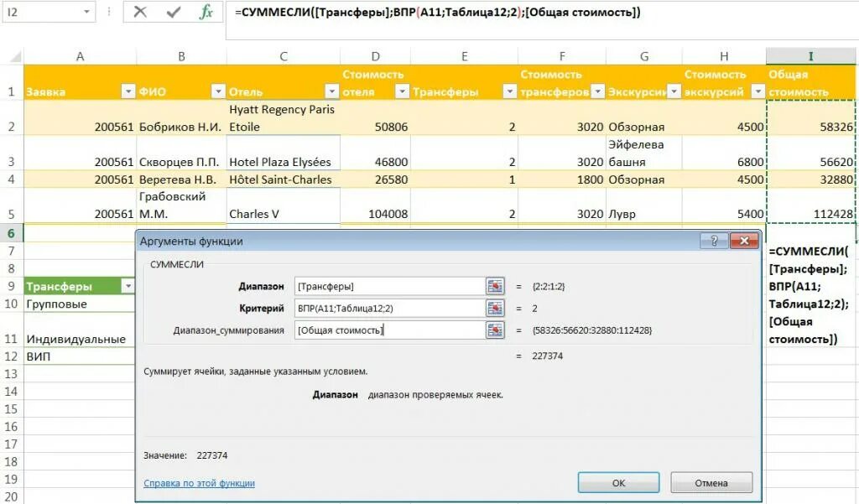Click into the Диапазон_суммирования input field
This screenshot has width=859, height=504.
coord(389,330)
